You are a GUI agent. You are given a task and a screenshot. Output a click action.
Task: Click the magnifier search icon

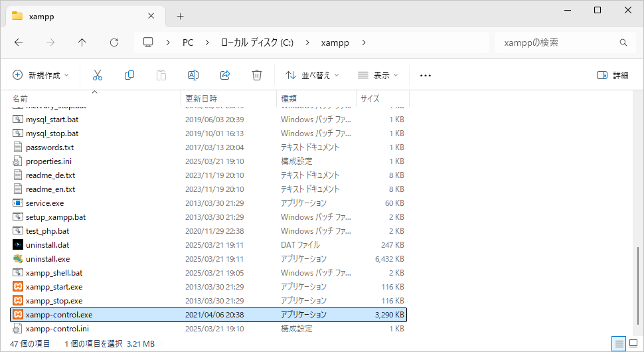[623, 43]
